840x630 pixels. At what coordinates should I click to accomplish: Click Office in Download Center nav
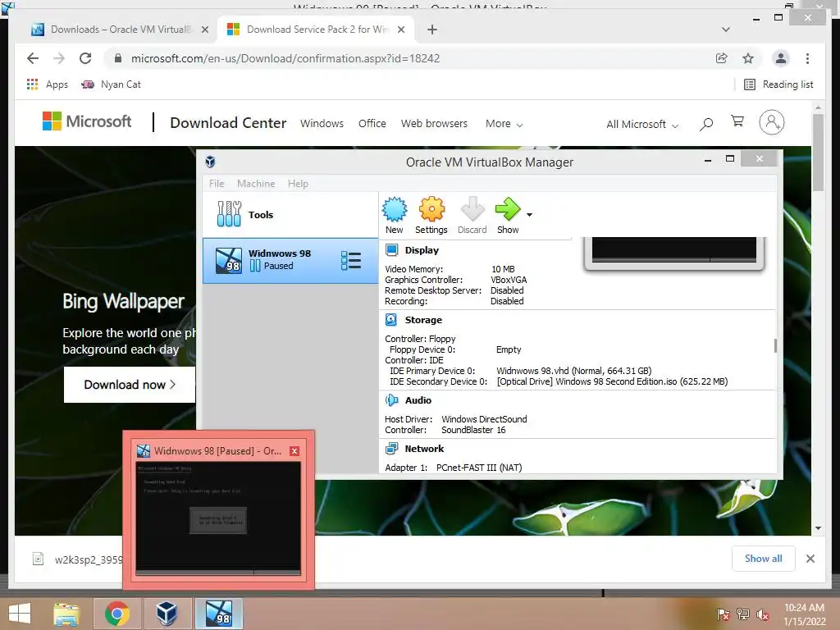pyautogui.click(x=372, y=123)
